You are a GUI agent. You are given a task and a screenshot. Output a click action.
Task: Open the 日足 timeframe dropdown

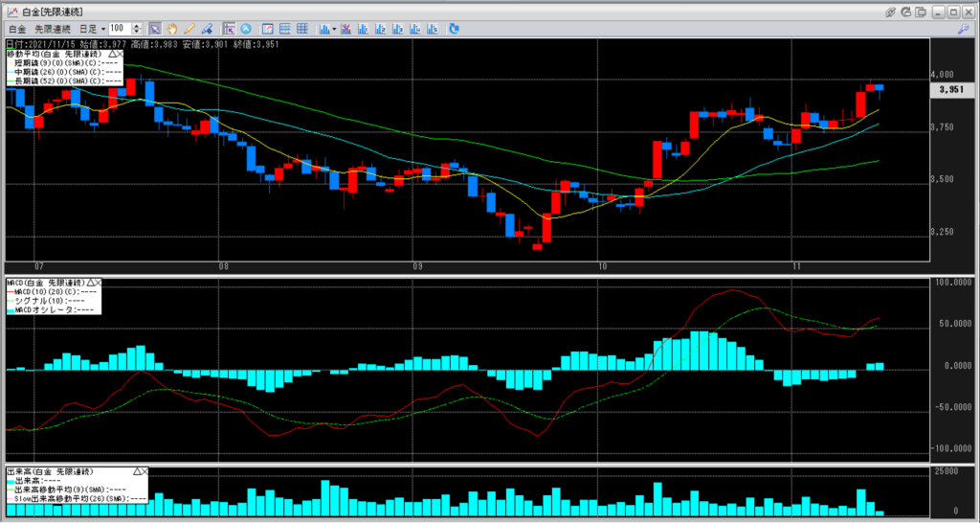[100, 29]
